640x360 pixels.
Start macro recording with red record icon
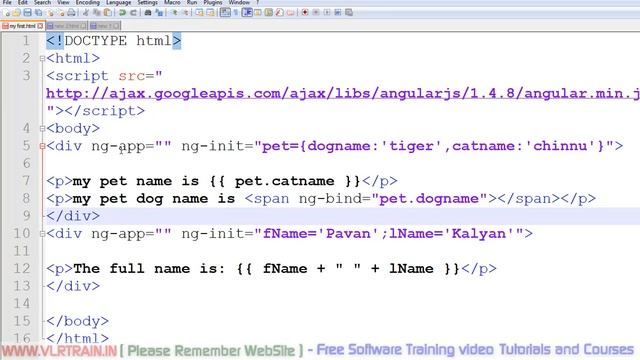tap(305, 13)
